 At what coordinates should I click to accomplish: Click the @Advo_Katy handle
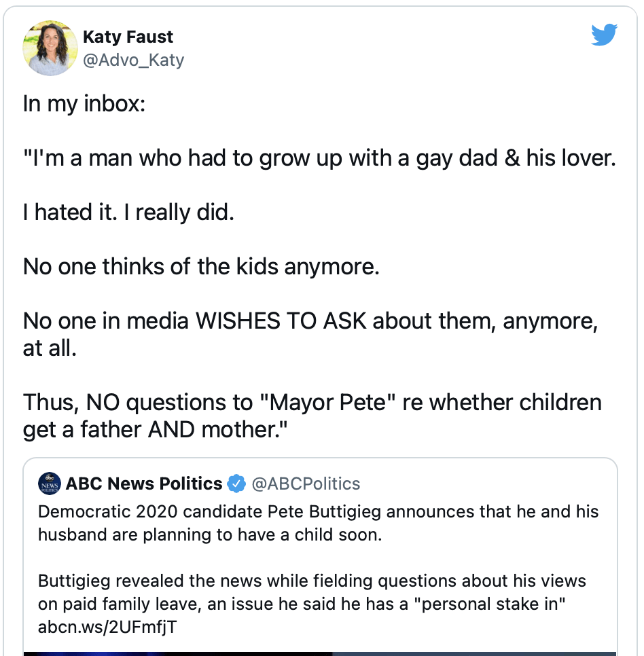(133, 60)
